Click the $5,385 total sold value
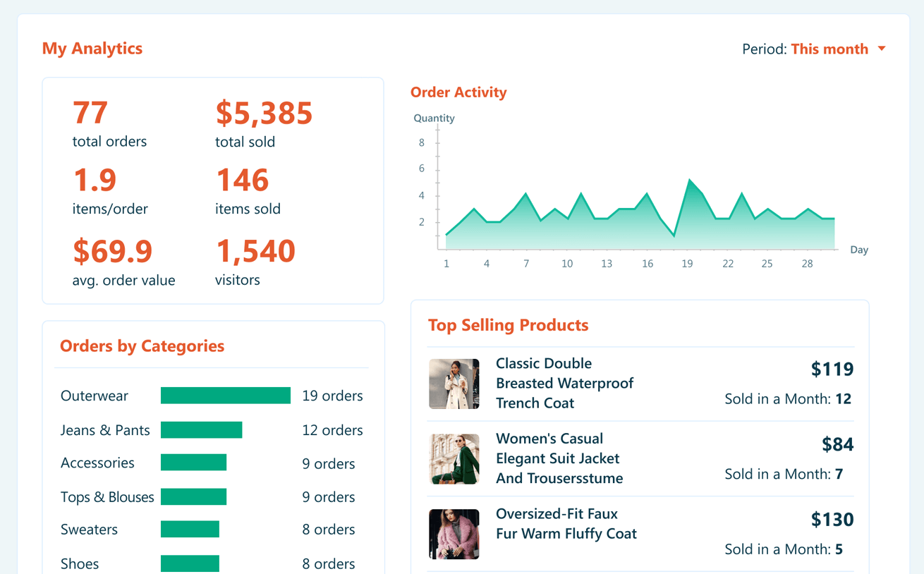 point(265,113)
